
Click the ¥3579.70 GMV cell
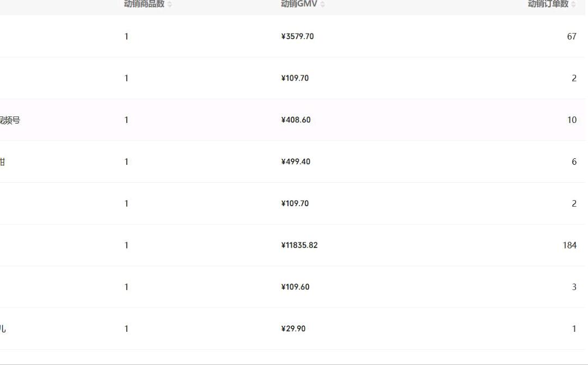pyautogui.click(x=297, y=36)
